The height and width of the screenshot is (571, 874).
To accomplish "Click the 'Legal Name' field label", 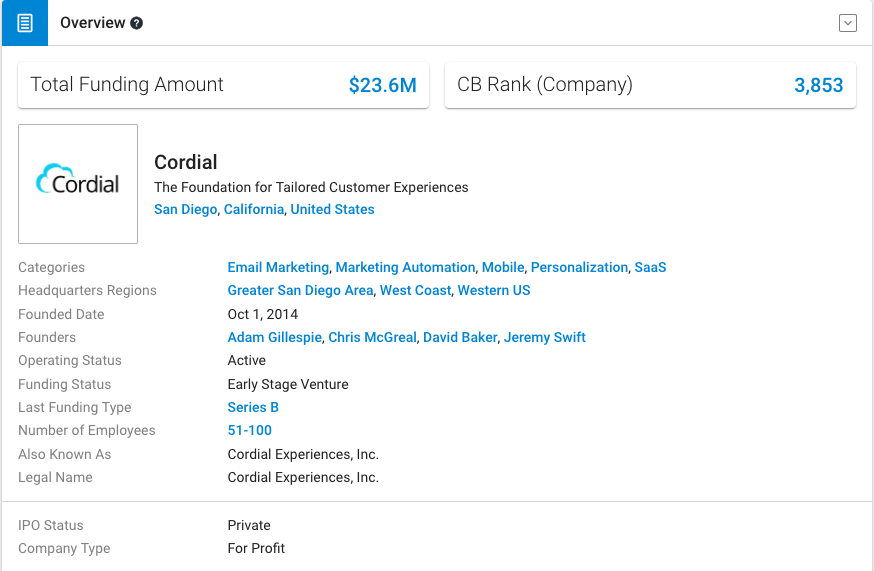I will [x=55, y=477].
